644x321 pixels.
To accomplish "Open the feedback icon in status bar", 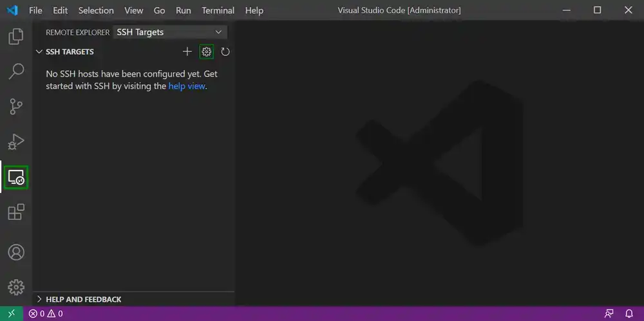I will tap(609, 314).
